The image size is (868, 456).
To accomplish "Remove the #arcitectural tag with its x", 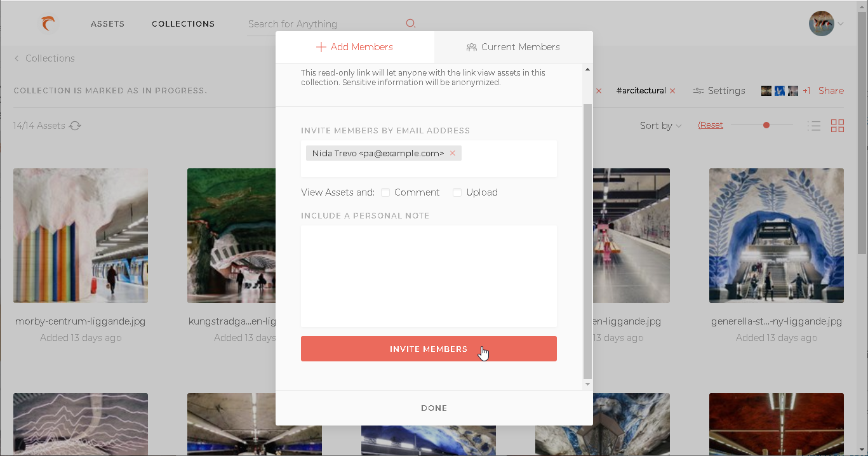I will pos(672,91).
